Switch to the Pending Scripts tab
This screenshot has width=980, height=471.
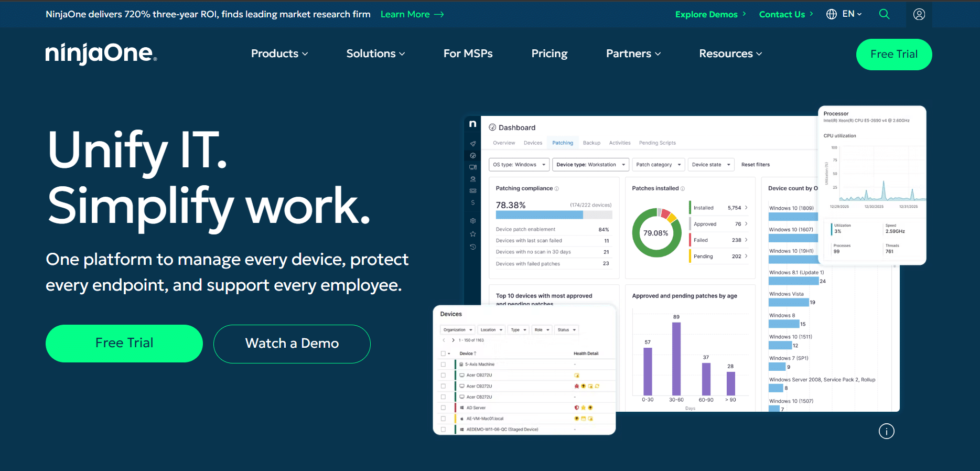658,143
